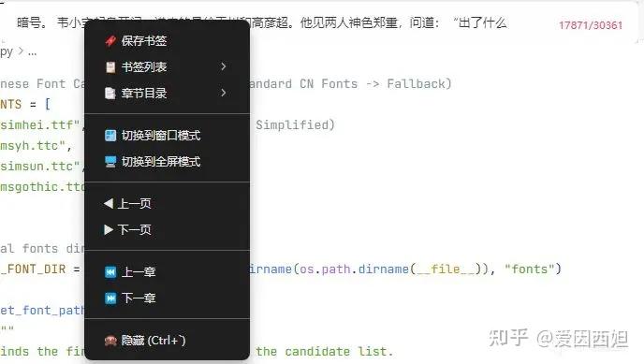
Task: Click the next chapter skip-forward icon
Action: coord(110,298)
